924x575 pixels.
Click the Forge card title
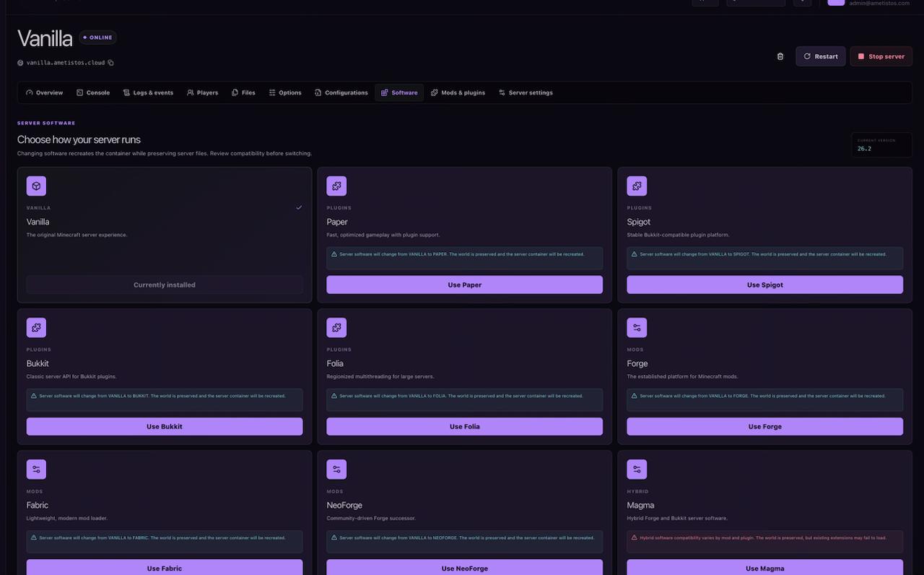(x=637, y=363)
